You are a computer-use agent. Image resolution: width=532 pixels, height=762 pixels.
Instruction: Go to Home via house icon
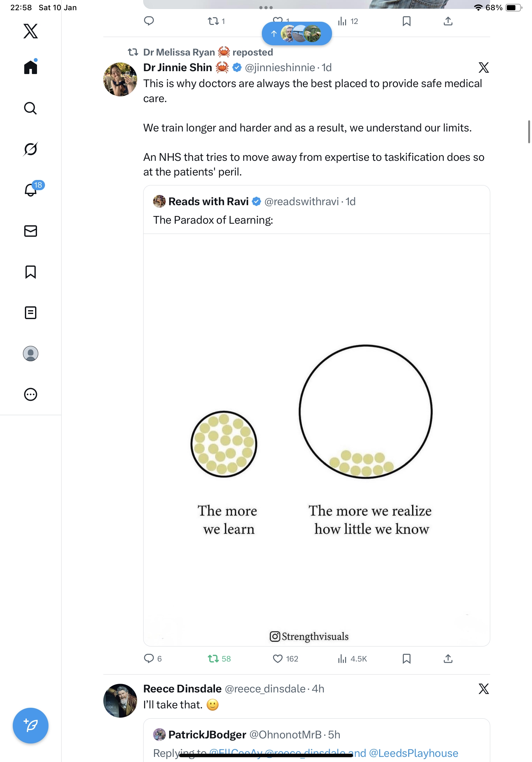pos(31,67)
